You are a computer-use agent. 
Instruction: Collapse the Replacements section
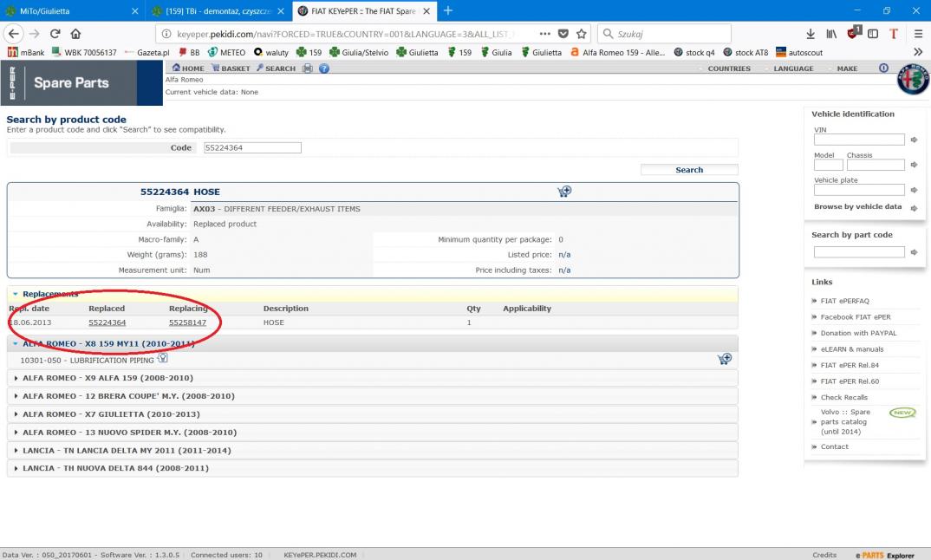[16, 294]
